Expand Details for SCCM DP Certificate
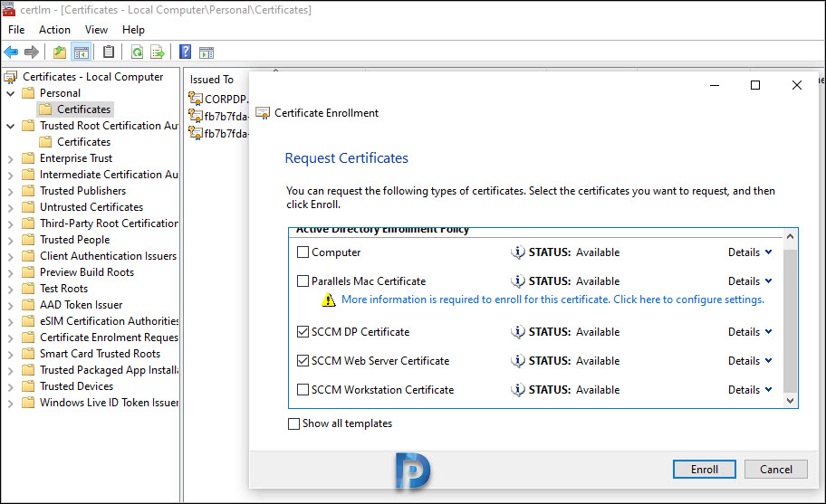This screenshot has height=504, width=826. (x=750, y=332)
